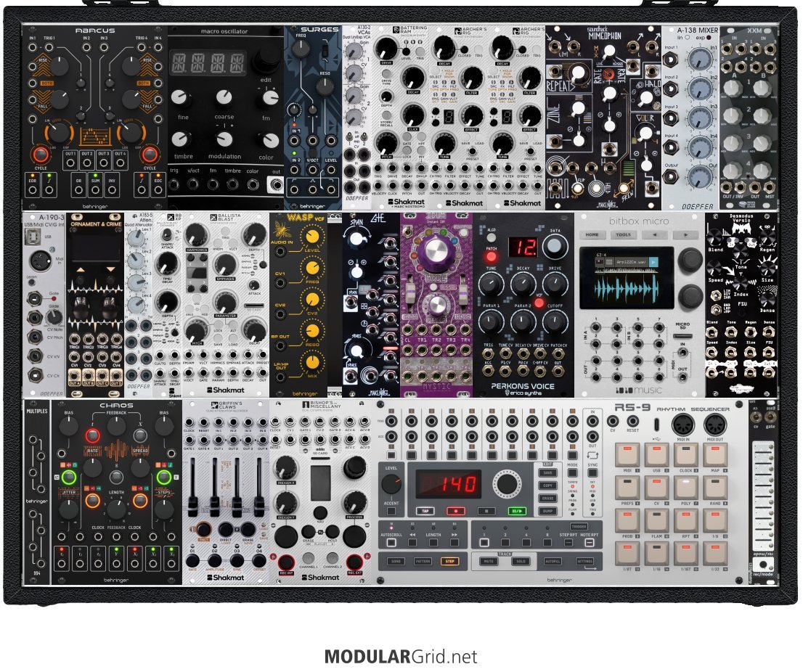Open HOME on the bitbox micro
The height and width of the screenshot is (672, 803).
592,235
